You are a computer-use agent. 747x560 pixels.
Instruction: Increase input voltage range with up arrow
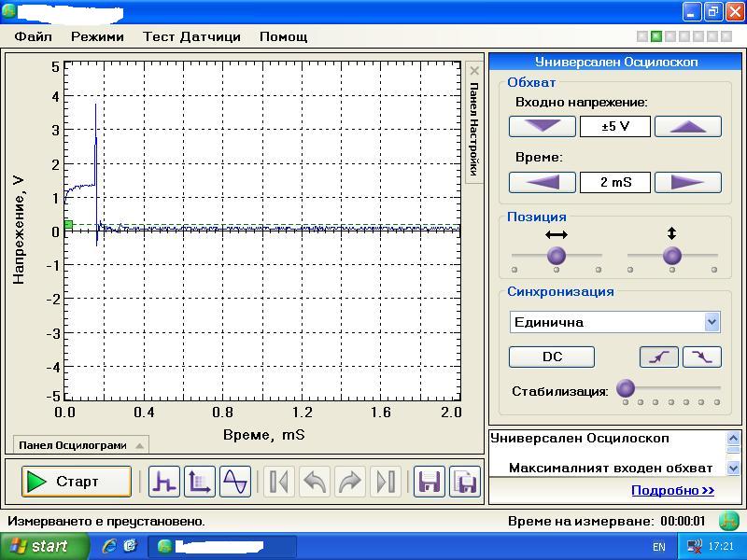[687, 126]
